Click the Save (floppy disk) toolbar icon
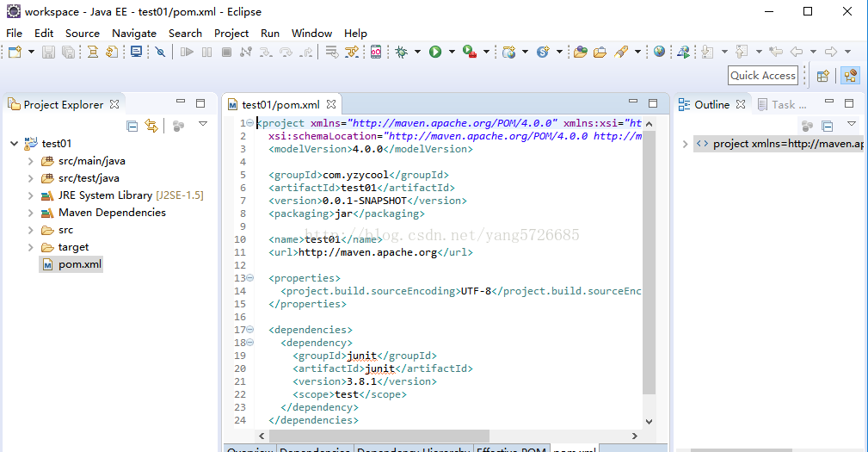 (49, 52)
